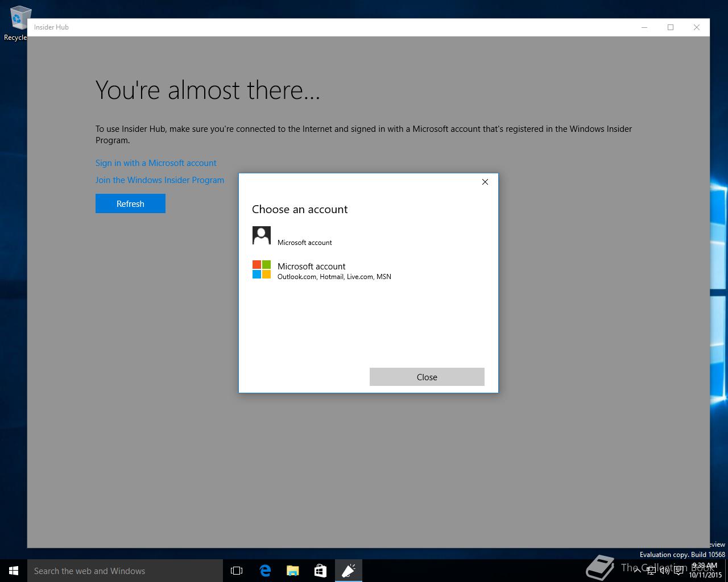Viewport: 728px width, 582px height.
Task: Open the Recycle Bin desktop icon
Action: (x=17, y=23)
